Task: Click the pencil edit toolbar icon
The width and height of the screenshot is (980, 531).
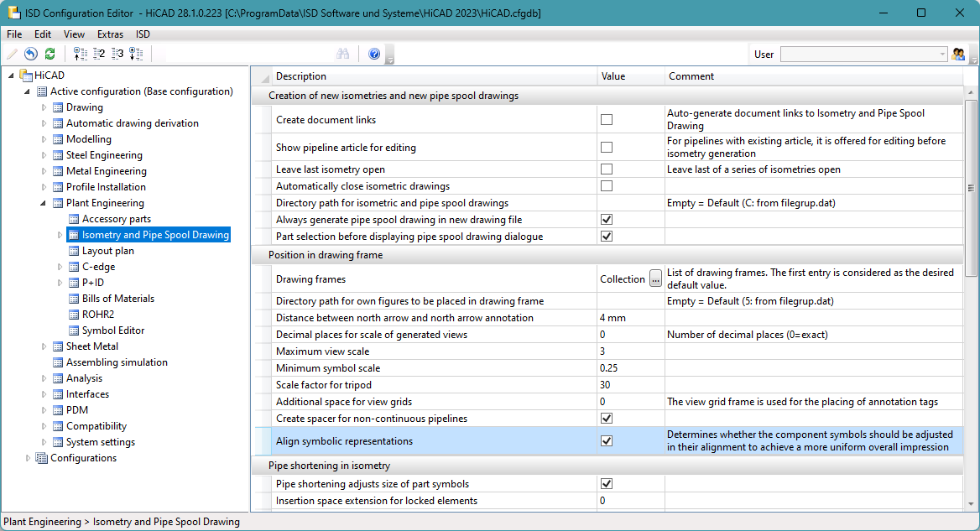Action: 12,55
